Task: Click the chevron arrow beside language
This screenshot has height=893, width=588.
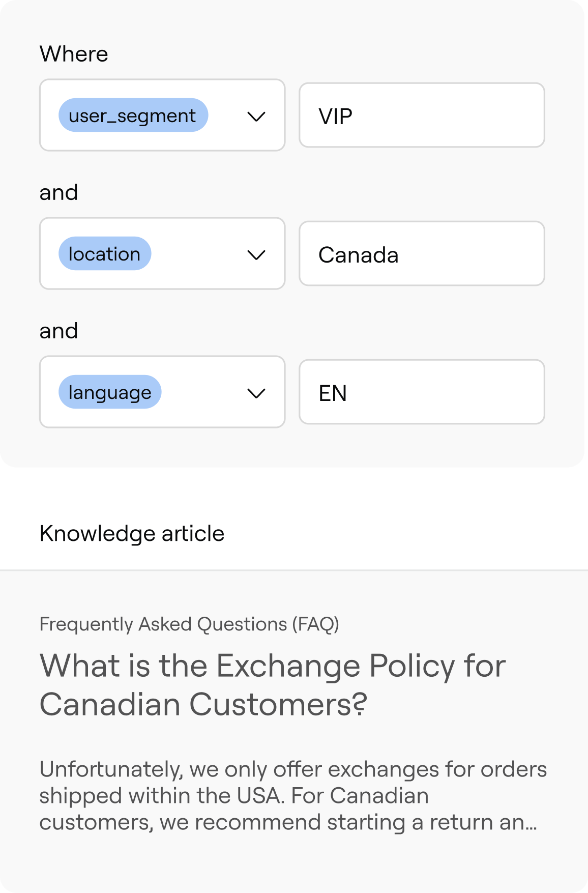Action: click(x=256, y=393)
